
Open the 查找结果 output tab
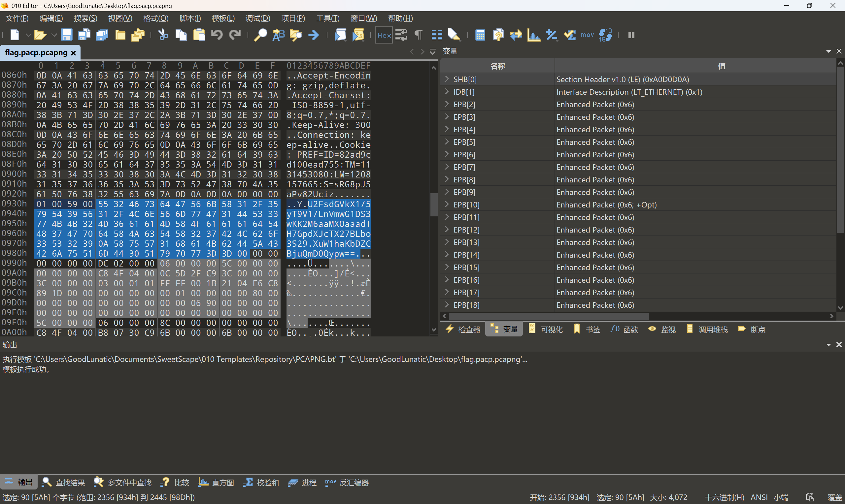63,482
